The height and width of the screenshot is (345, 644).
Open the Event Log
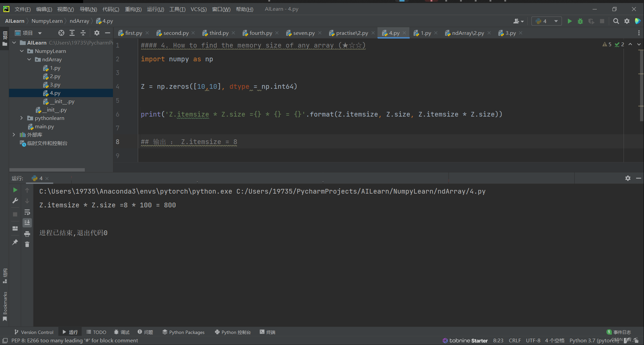(619, 332)
